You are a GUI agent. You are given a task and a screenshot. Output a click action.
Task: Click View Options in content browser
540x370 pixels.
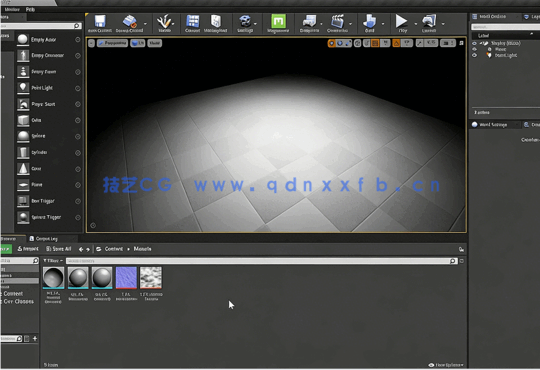point(446,365)
